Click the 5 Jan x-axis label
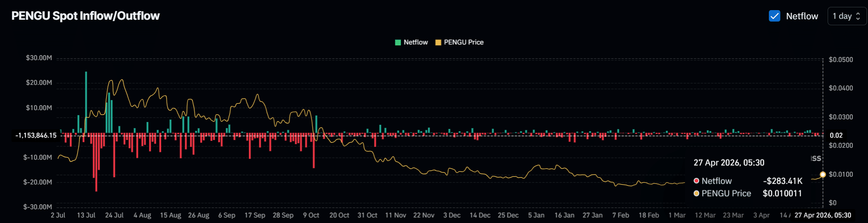The width and height of the screenshot is (868, 223). [536, 215]
